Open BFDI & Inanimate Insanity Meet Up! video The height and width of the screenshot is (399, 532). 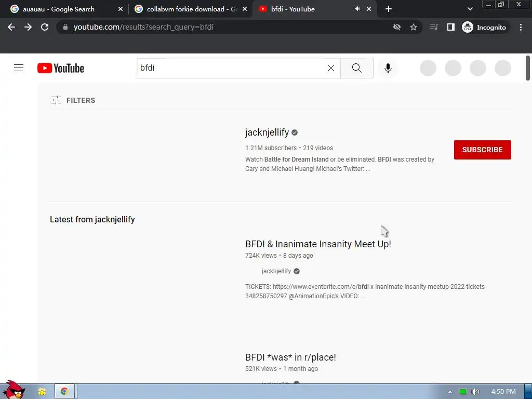tap(318, 244)
